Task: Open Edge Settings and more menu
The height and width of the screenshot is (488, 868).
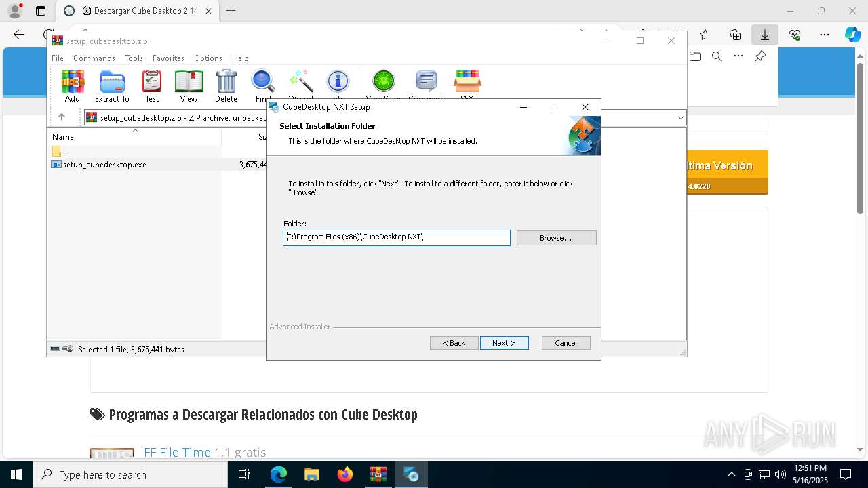Action: (x=825, y=35)
